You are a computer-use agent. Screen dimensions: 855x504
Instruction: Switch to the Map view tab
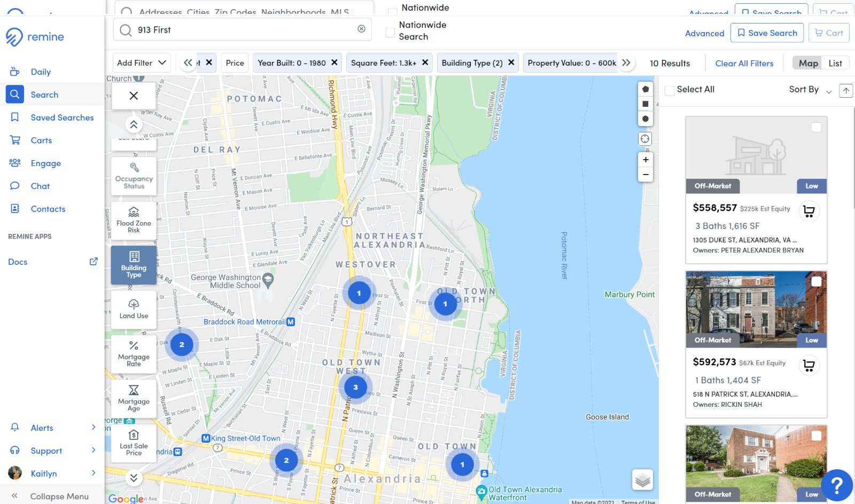(808, 63)
